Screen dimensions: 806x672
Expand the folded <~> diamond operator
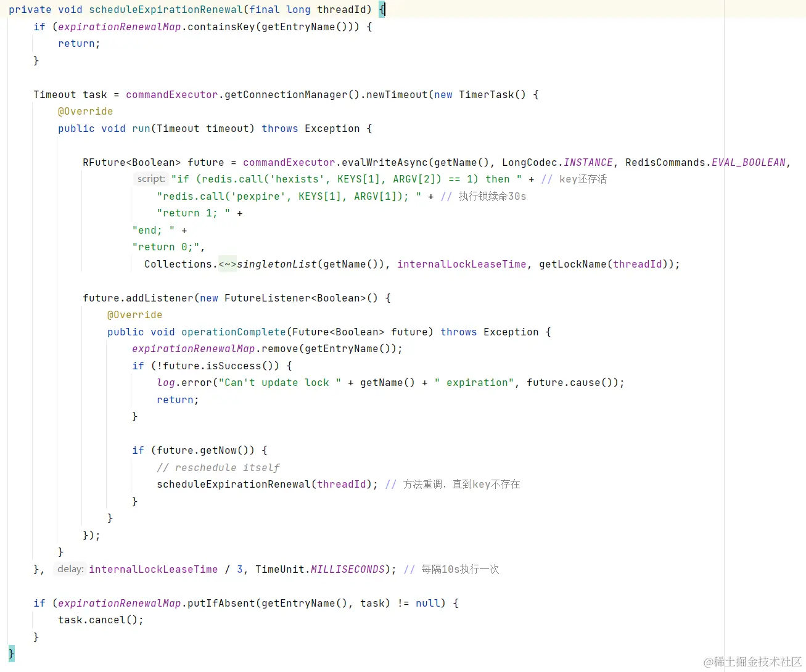[x=228, y=264]
